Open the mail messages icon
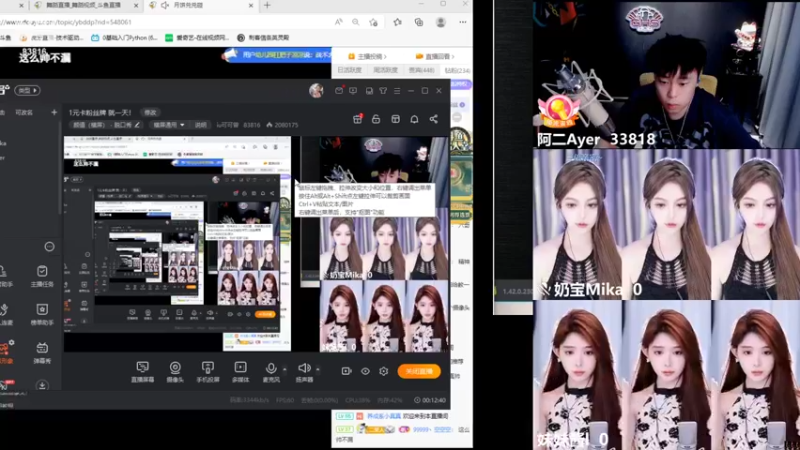Viewport: 800px width, 450px height. click(x=339, y=90)
